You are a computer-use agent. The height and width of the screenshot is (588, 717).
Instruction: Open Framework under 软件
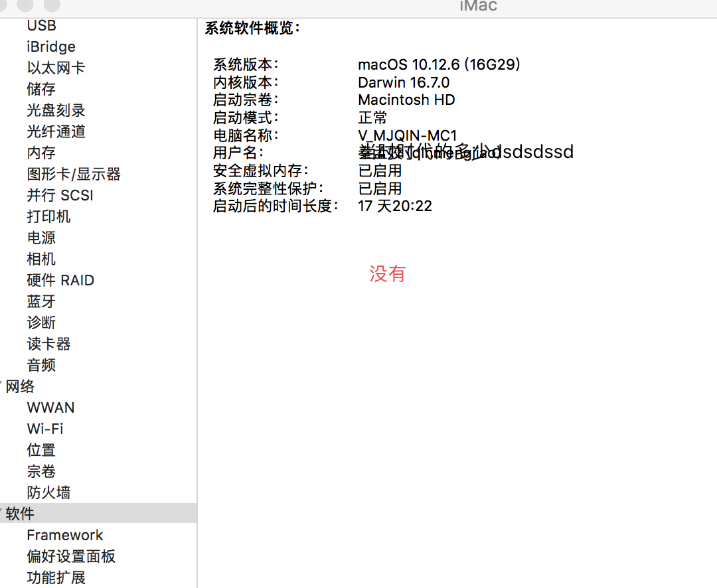65,535
